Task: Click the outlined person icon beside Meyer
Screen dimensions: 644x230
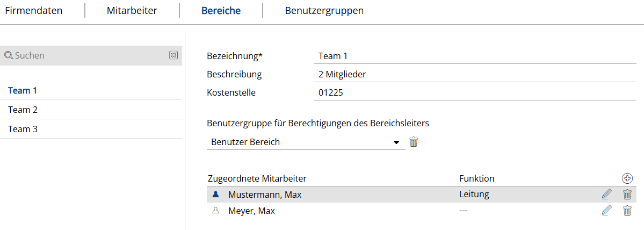Action: (x=216, y=211)
